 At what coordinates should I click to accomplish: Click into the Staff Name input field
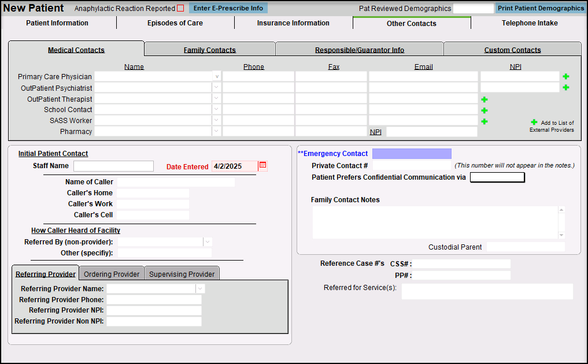[x=113, y=166]
